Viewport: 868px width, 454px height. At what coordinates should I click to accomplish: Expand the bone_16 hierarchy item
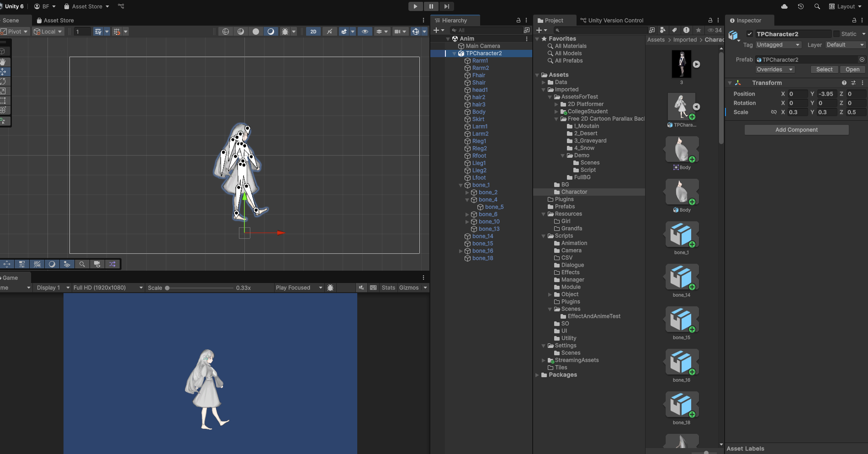coord(460,251)
